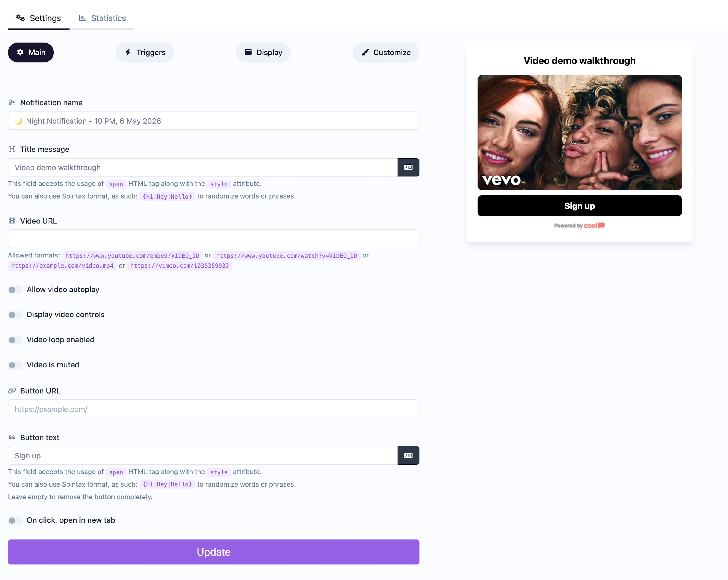
Task: Click the style code tag under Button text
Action: click(219, 472)
